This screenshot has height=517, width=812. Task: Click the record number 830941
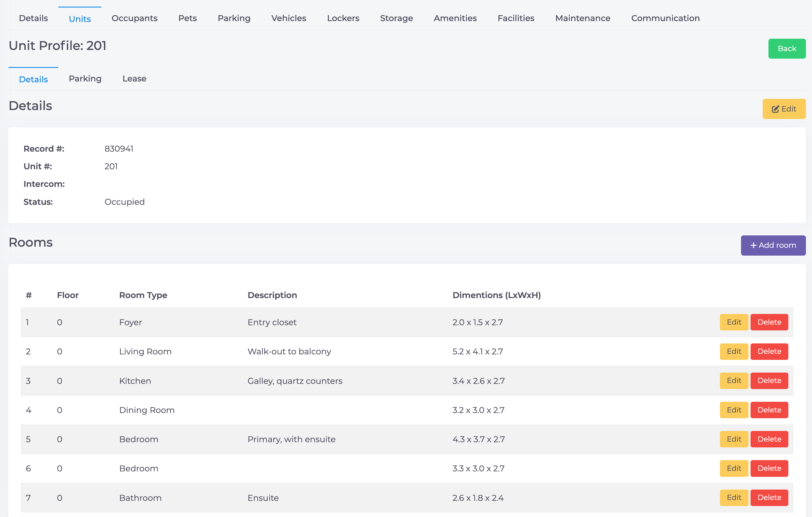coord(119,149)
